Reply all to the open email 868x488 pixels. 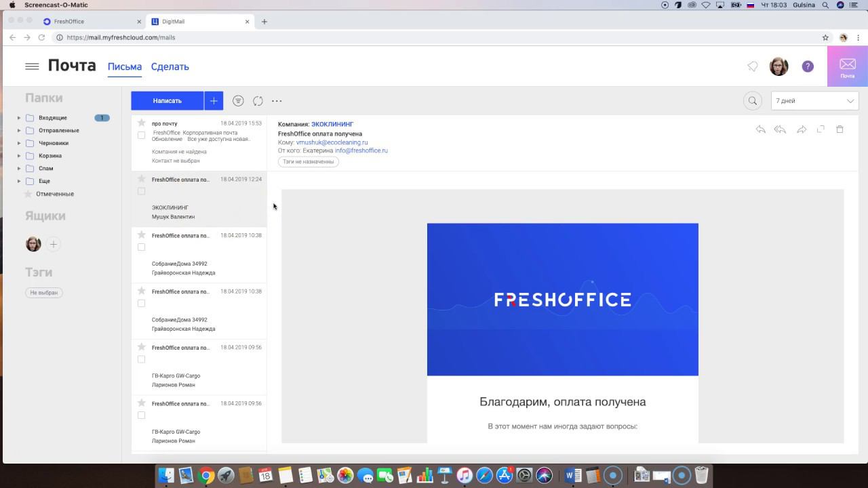pos(781,129)
